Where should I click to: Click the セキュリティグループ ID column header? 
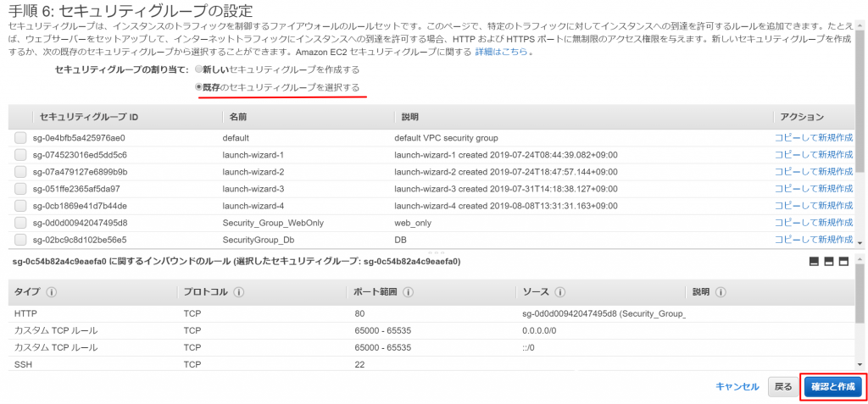89,118
